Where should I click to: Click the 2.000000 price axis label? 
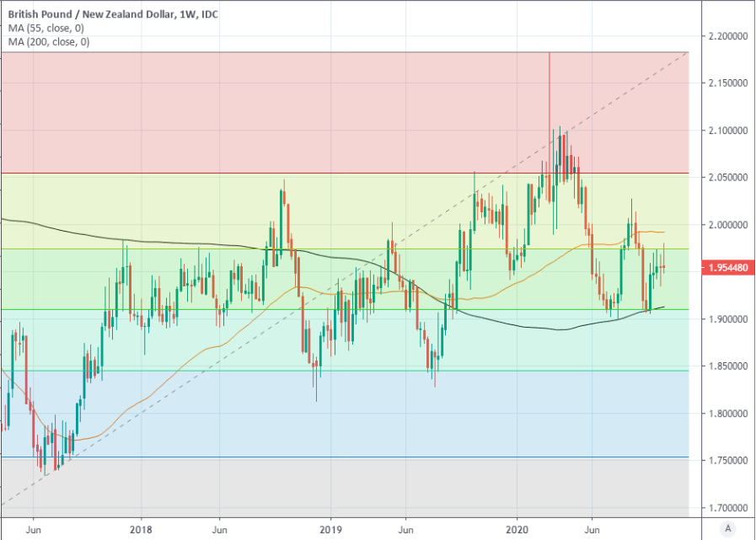(x=727, y=225)
